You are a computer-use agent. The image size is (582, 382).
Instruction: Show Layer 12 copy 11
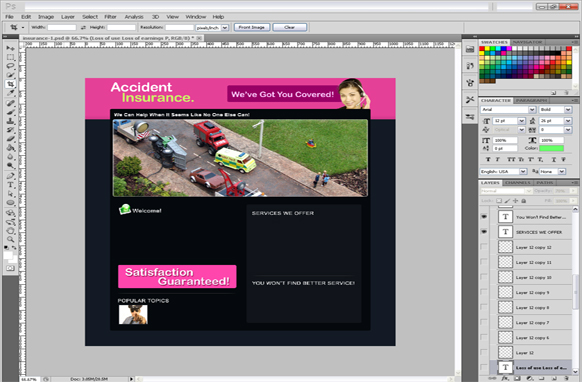tap(484, 262)
